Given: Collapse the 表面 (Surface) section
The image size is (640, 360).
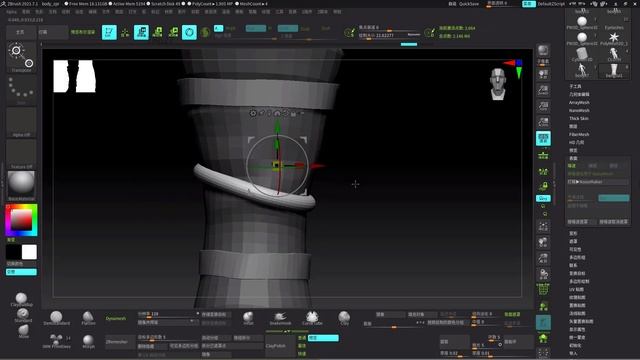Looking at the screenshot, I should [x=573, y=158].
